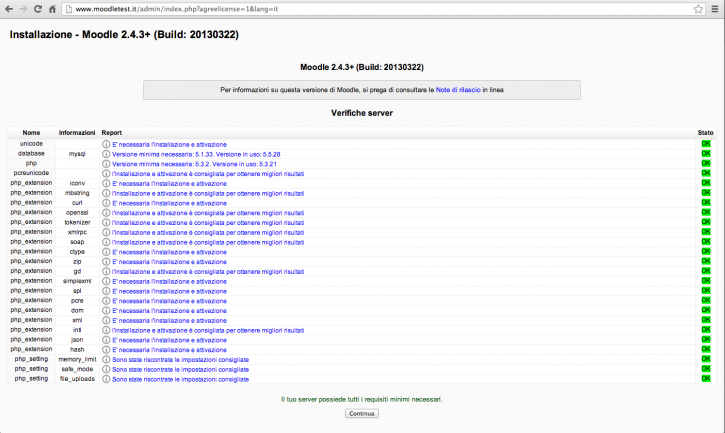
Task: Click info icon in simplexml row
Action: [106, 281]
